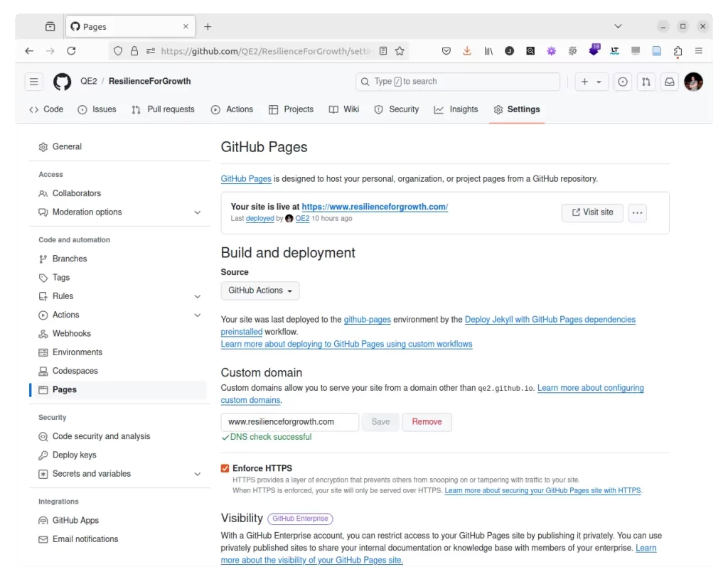The width and height of the screenshot is (728, 584).
Task: Open your profile avatar menu
Action: tap(693, 82)
